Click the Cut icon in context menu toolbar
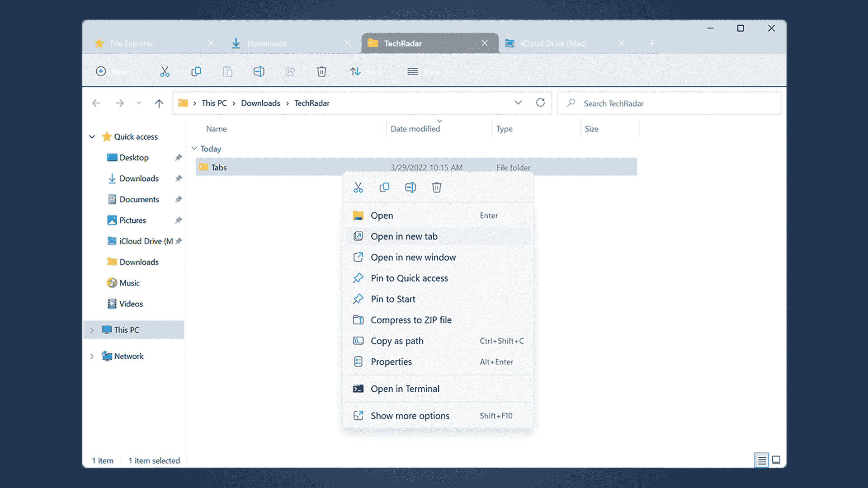 [x=358, y=187]
